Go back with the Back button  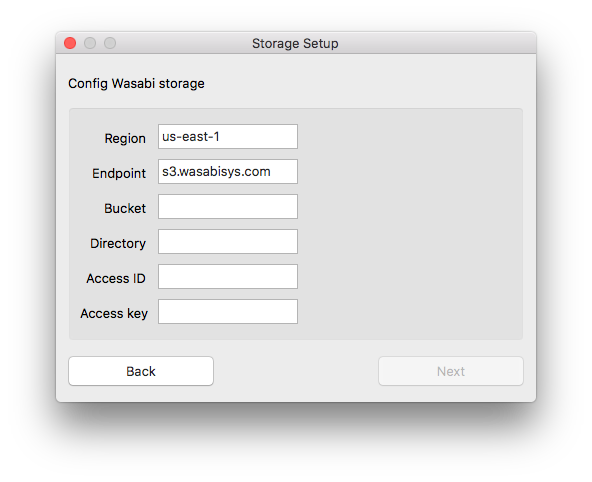141,371
